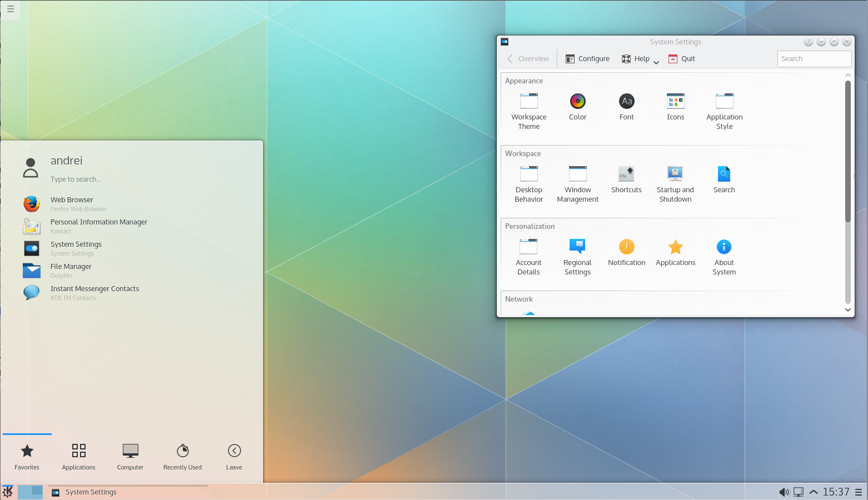The width and height of the screenshot is (868, 500).
Task: Open the Icons settings module
Action: coord(676,107)
